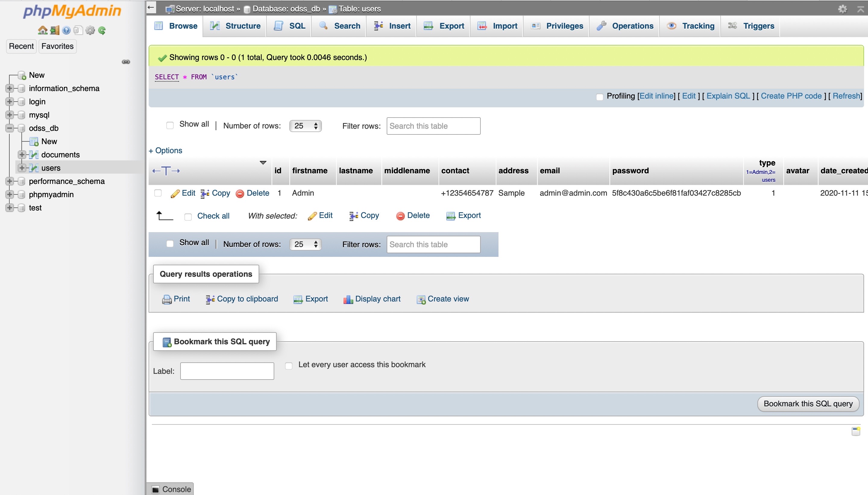Viewport: 868px width, 495px height.
Task: Collapse the odss_db database node
Action: coord(9,128)
